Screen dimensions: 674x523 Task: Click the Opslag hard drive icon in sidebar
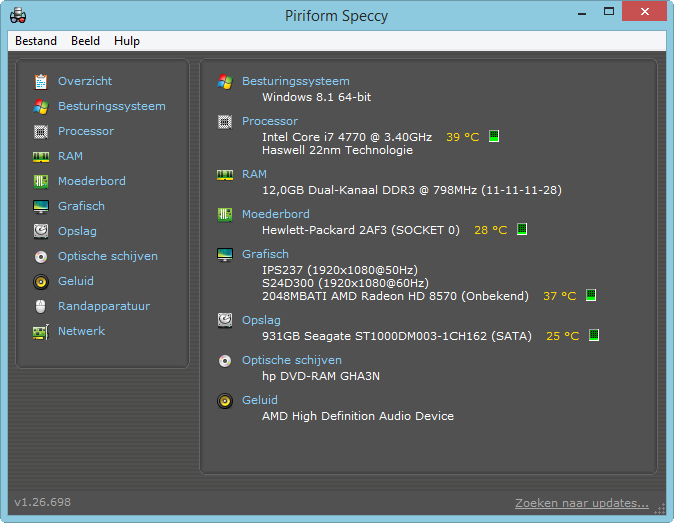click(x=41, y=231)
